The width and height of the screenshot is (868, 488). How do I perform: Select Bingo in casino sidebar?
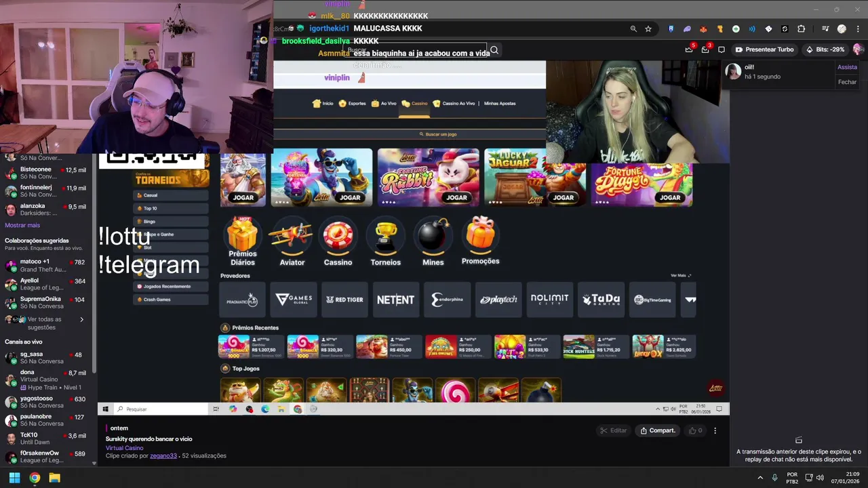[x=171, y=222]
